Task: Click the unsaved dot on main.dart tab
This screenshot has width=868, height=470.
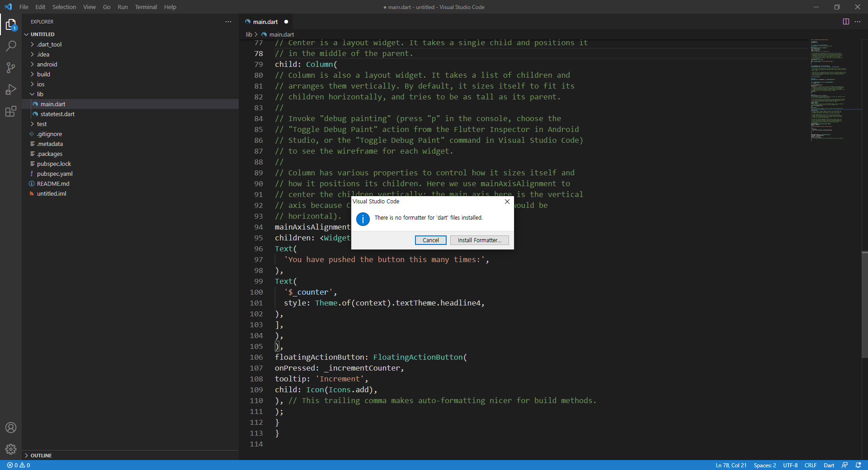Action: tap(286, 22)
